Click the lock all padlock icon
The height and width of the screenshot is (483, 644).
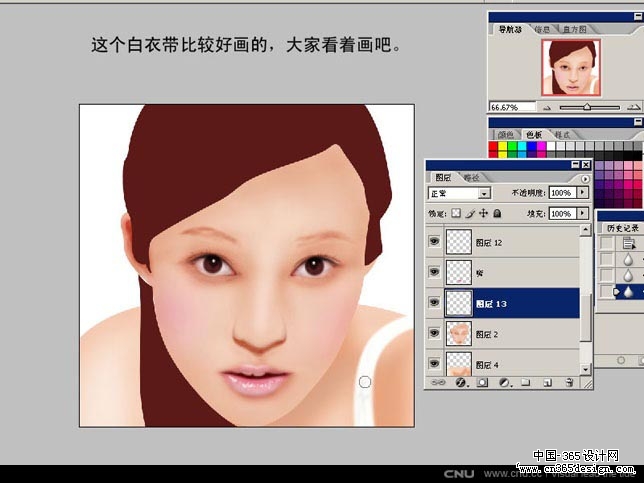pos(497,213)
